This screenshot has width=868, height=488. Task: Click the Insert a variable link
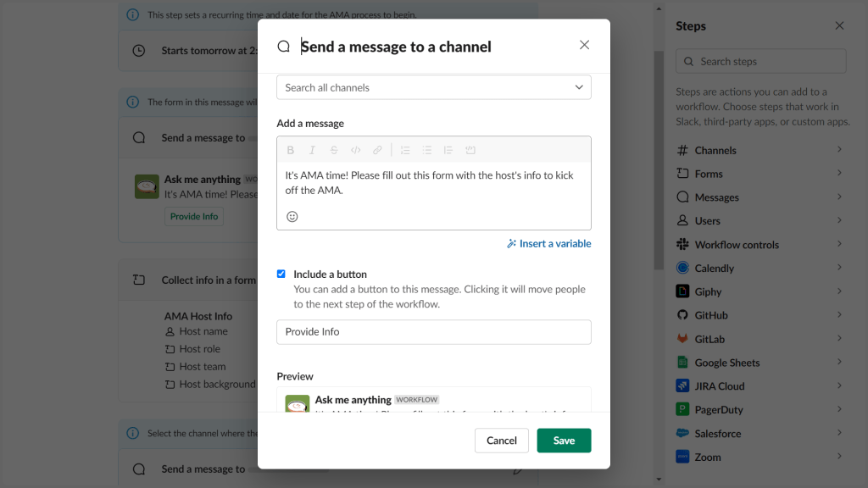[548, 242]
